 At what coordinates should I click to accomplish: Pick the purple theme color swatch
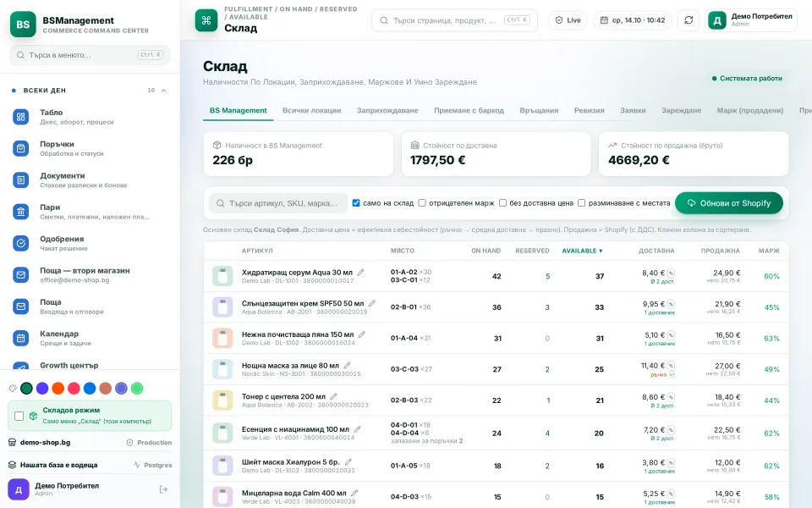pyautogui.click(x=42, y=389)
